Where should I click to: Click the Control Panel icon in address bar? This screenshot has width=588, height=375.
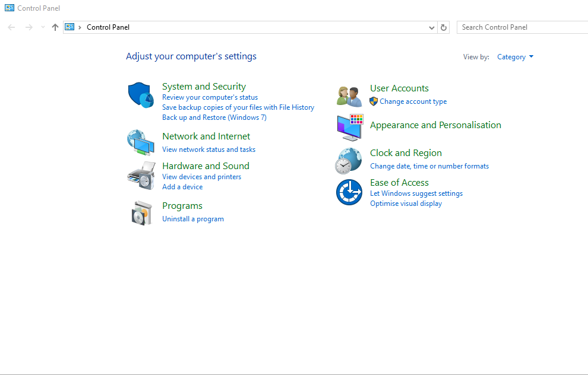(69, 27)
